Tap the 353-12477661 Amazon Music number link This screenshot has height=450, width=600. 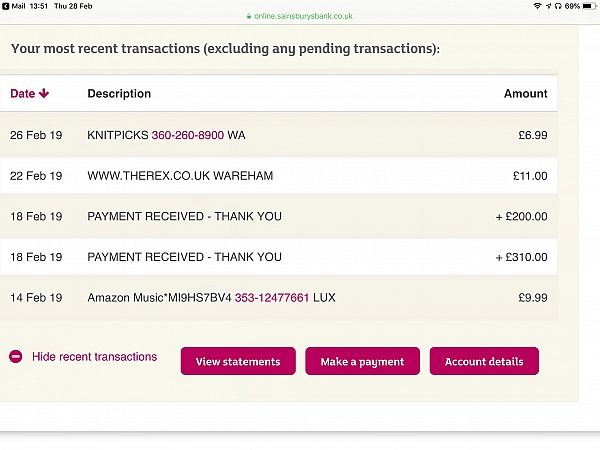click(x=272, y=298)
